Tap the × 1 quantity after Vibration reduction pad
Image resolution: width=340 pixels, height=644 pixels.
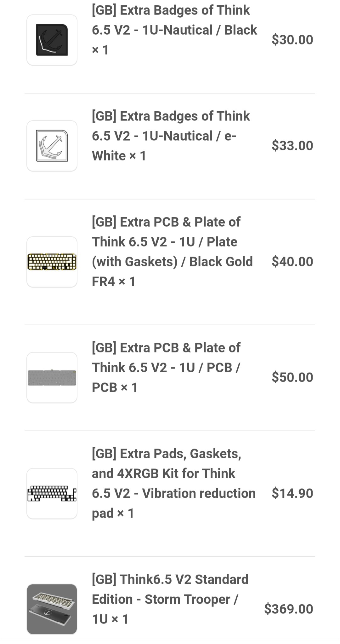[x=126, y=513]
